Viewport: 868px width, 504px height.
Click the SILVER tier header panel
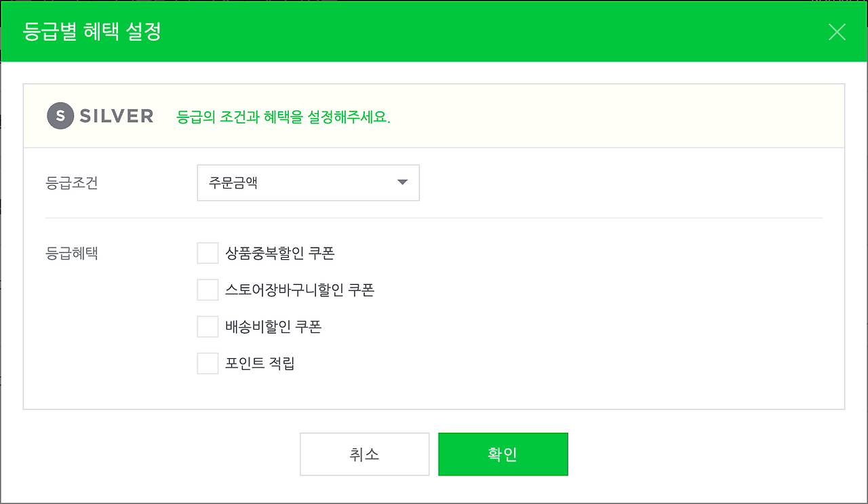pos(433,115)
